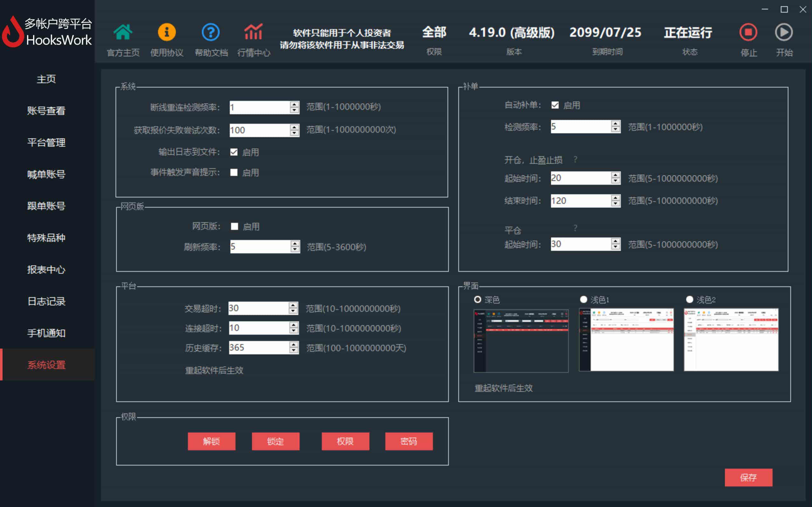Enable the 网页版 checkbox
Viewport: 812px width, 507px height.
(235, 227)
